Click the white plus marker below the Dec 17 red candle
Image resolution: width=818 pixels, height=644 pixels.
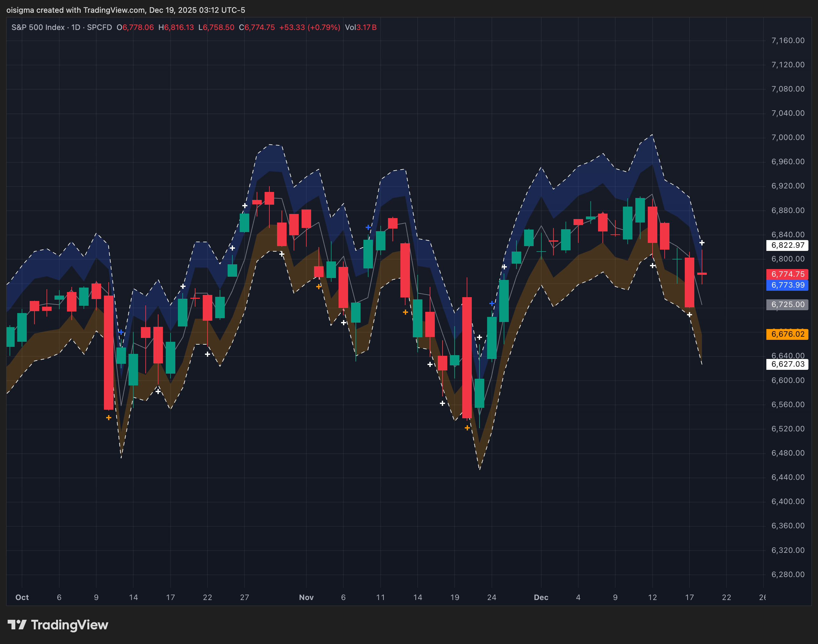pyautogui.click(x=690, y=315)
